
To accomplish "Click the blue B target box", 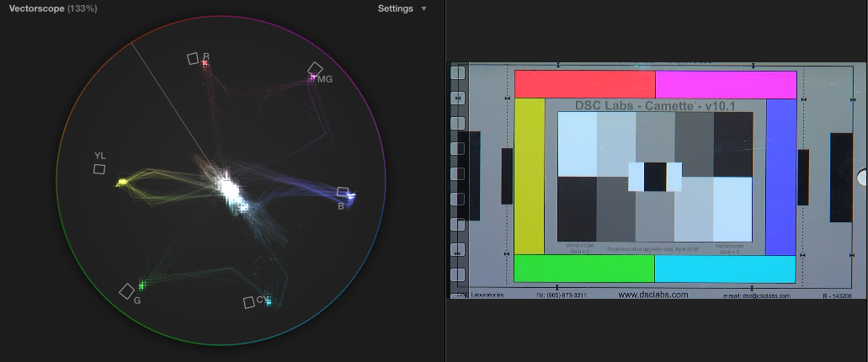I will [x=343, y=193].
